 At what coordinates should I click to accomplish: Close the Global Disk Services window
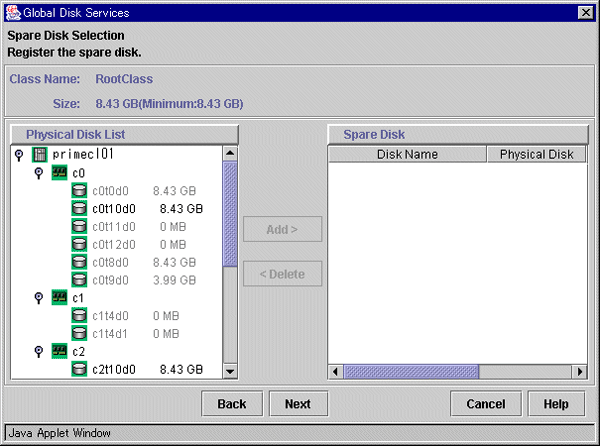point(586,13)
